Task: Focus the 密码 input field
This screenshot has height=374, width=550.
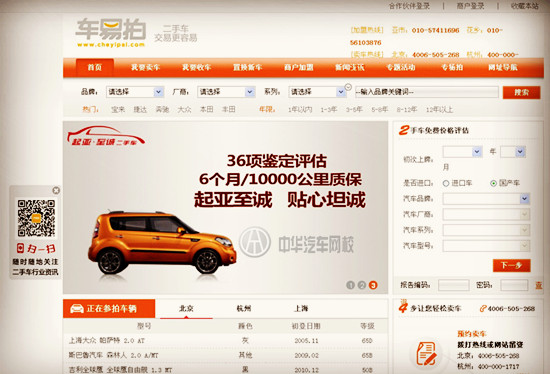Action: point(514,285)
